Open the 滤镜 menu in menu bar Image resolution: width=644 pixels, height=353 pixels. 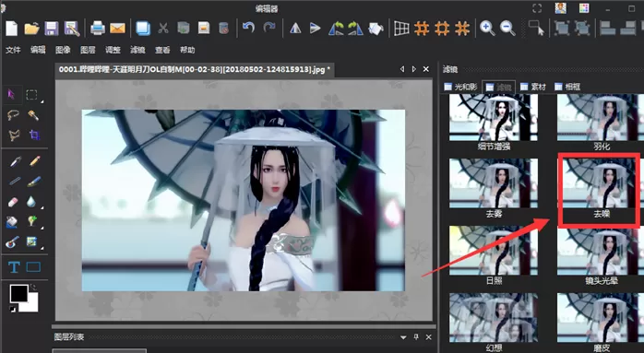(137, 50)
